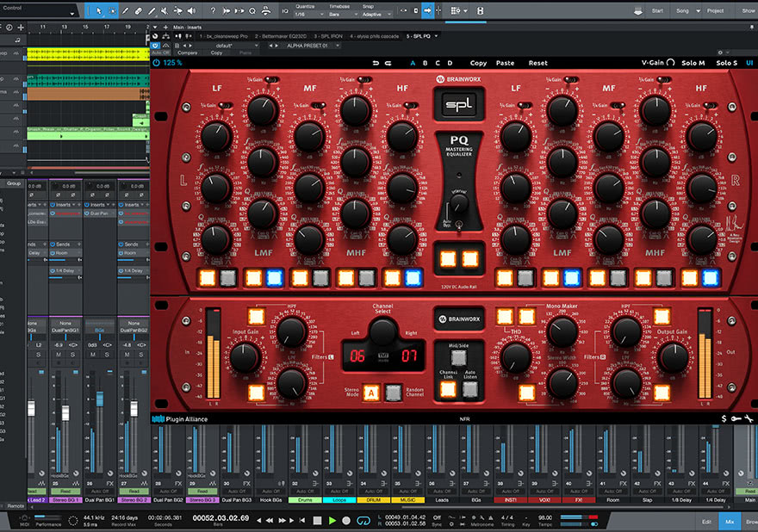Select the Range tool in the toolbar
Viewport: 758px width, 532px height.
coord(112,10)
